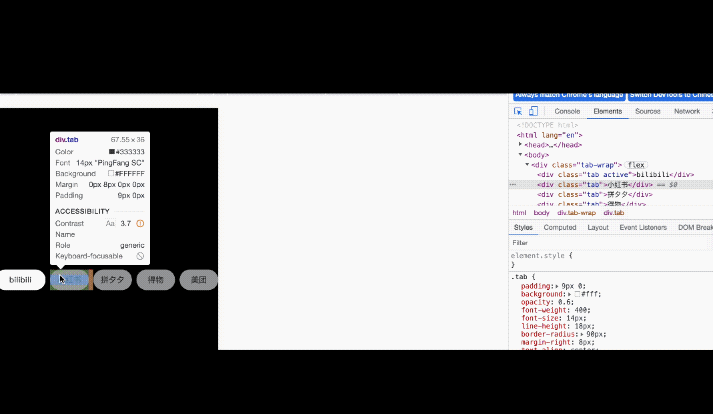The image size is (713, 414).
Task: Expand the head node in DOM tree
Action: coord(520,145)
